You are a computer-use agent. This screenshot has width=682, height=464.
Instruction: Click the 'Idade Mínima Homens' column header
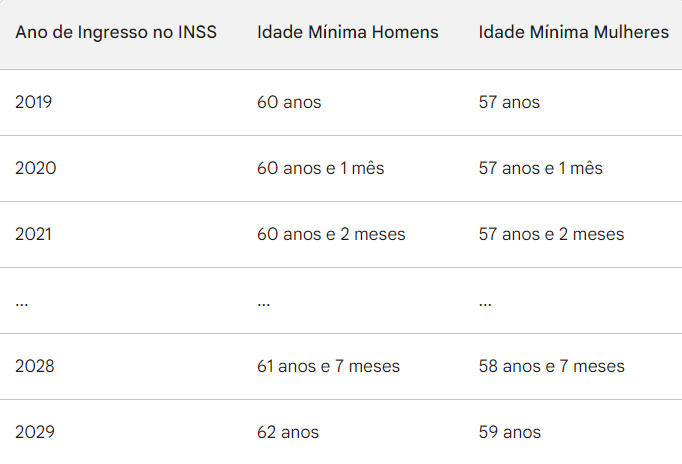coord(348,32)
